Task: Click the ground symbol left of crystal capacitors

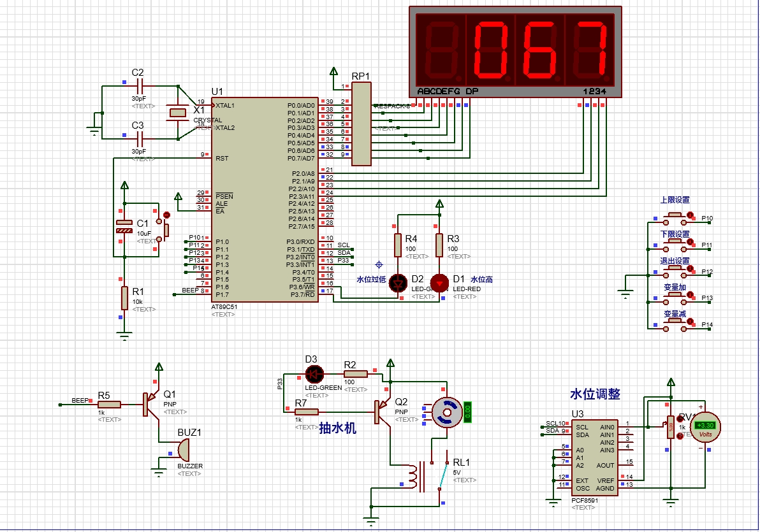Action: [x=94, y=131]
